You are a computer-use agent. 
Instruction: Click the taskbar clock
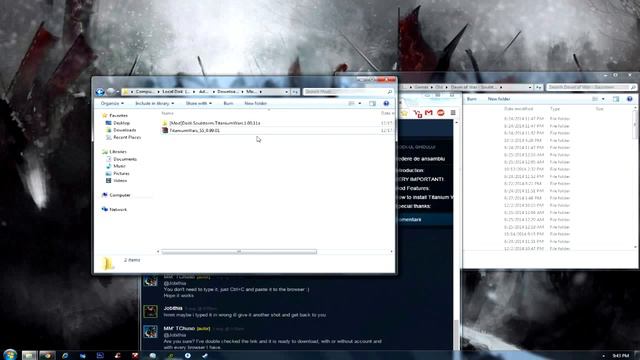pos(621,356)
